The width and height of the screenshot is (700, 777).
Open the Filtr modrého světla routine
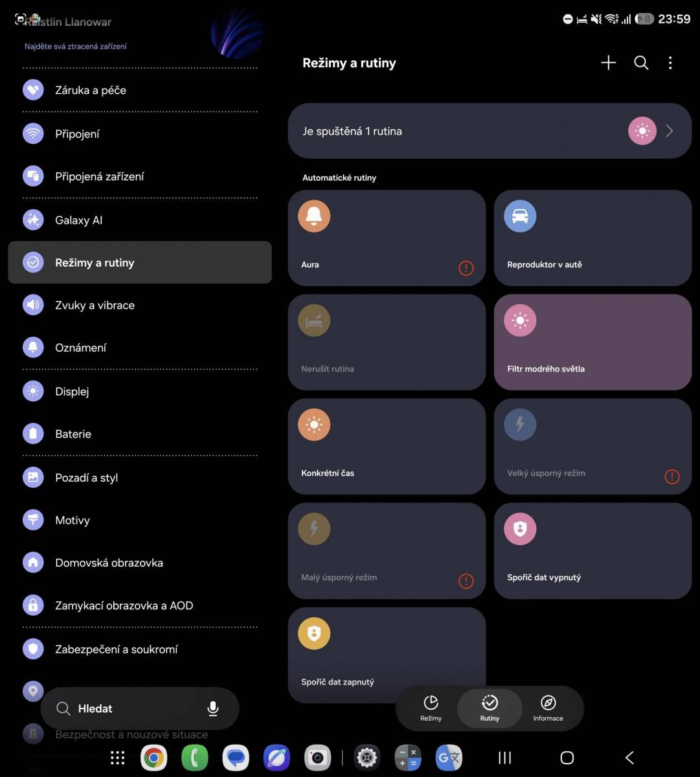point(593,342)
